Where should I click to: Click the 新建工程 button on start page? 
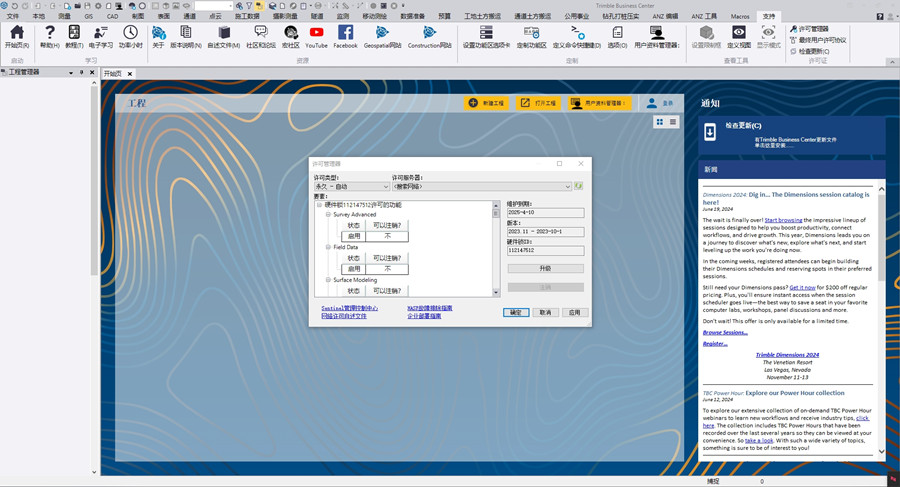click(486, 103)
